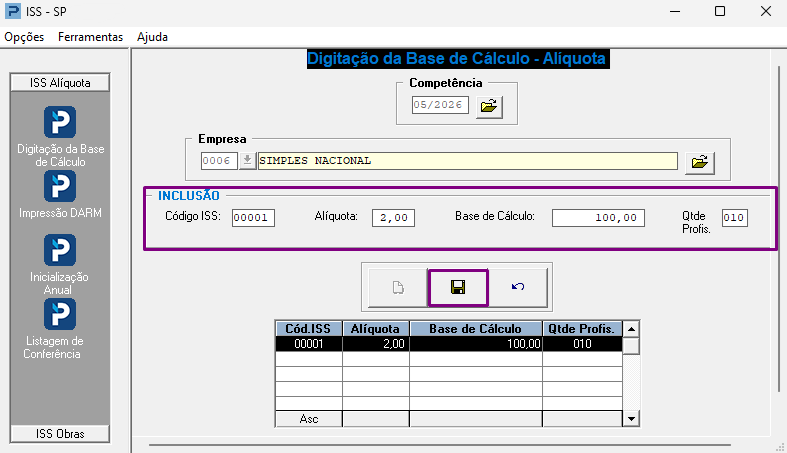Viewport: 787px width, 453px height.
Task: Click the Competência date field 05/2026
Action: click(x=440, y=105)
